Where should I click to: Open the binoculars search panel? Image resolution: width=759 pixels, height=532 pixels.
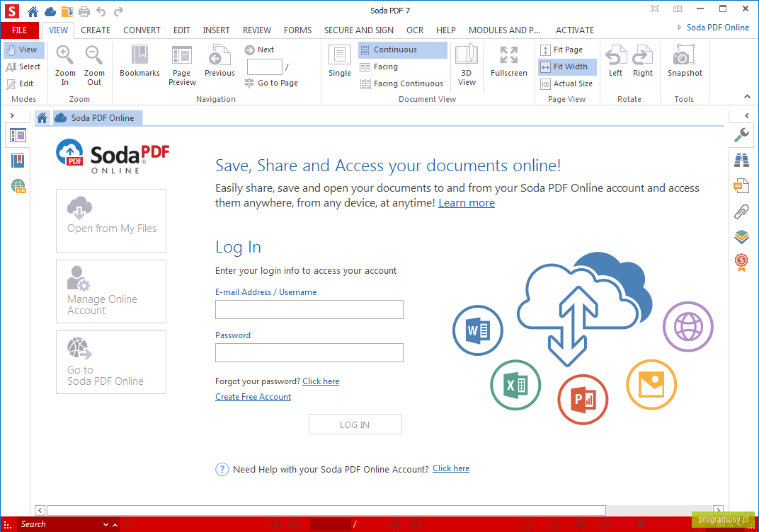click(741, 160)
